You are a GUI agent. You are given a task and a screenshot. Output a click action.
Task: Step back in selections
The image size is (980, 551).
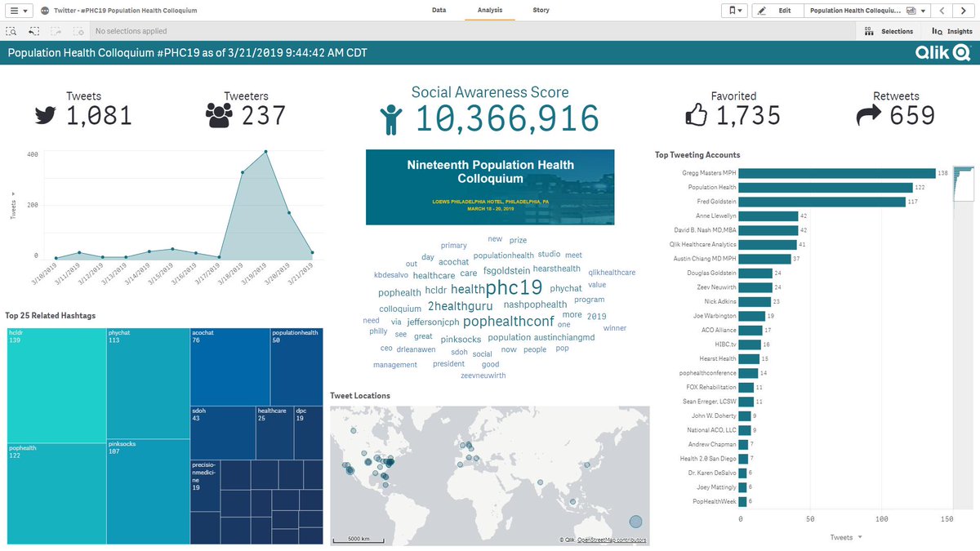click(x=34, y=31)
